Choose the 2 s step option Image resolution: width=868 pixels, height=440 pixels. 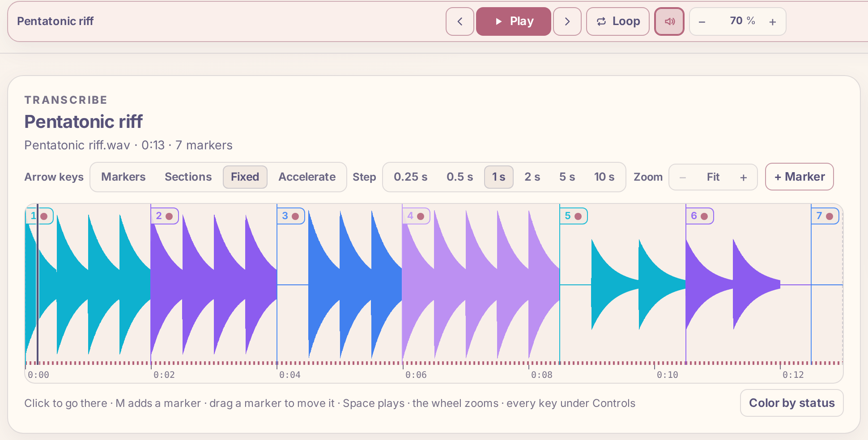click(532, 177)
